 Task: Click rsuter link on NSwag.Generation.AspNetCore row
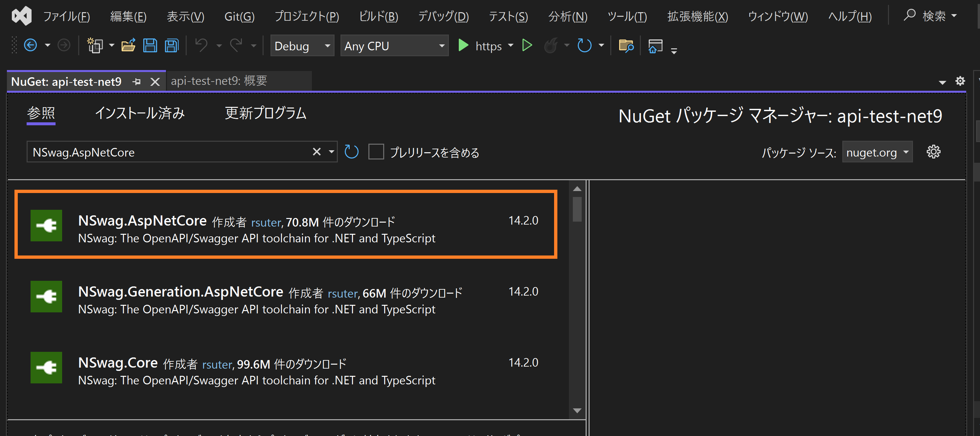tap(343, 294)
